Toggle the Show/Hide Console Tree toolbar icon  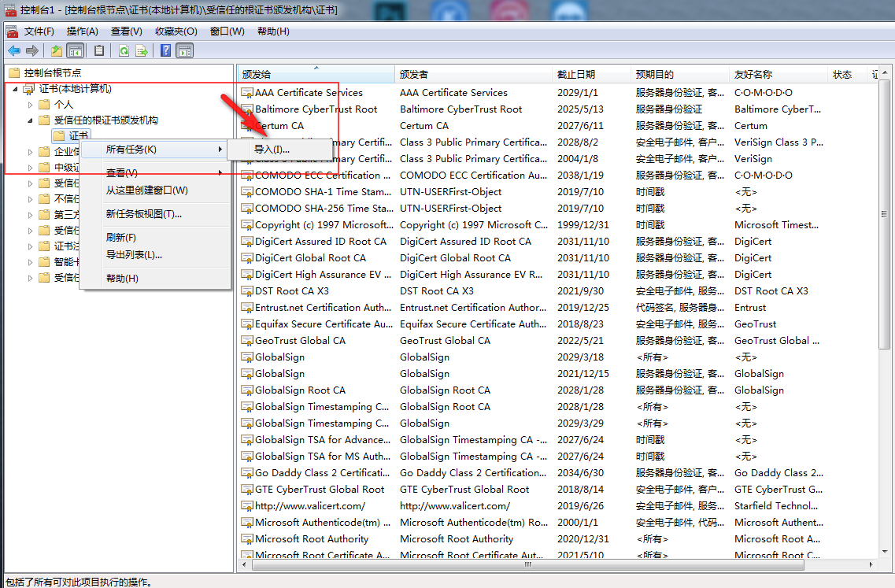click(x=75, y=51)
